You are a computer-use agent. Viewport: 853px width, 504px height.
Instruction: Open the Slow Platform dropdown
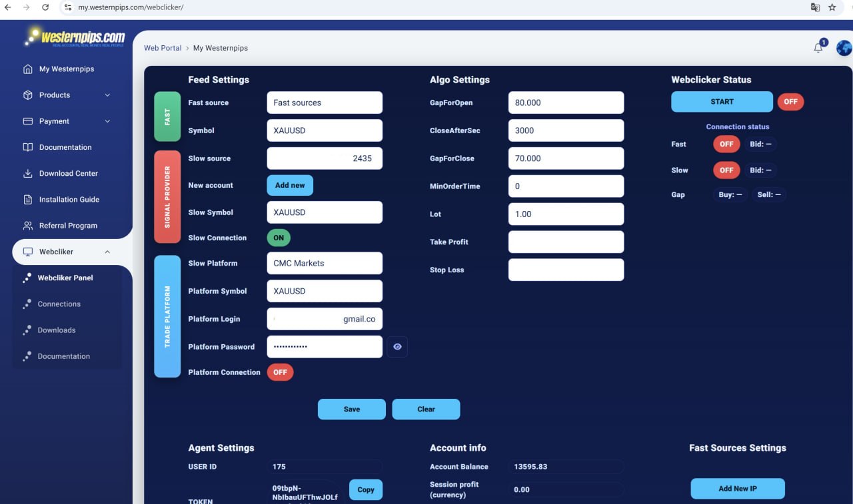click(x=325, y=263)
